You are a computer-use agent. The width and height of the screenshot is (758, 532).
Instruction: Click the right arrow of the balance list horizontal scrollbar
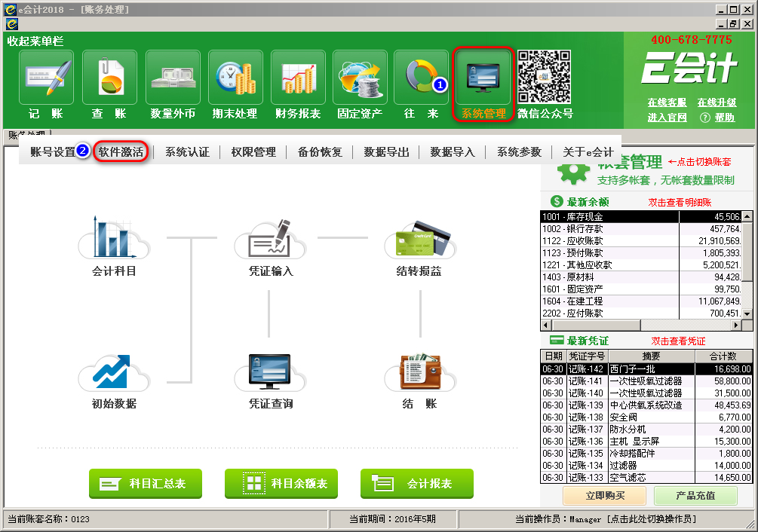click(736, 325)
